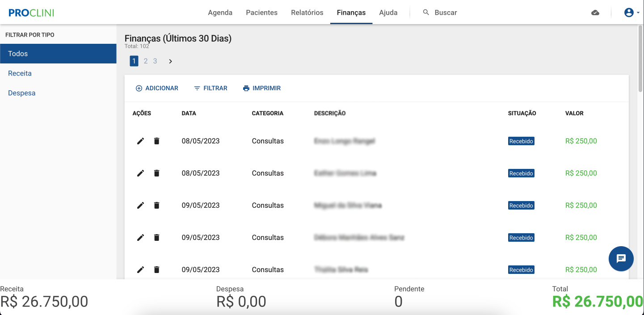Screen dimensions: 644x315
Task: Click the cloud sync status icon
Action: coord(595,13)
